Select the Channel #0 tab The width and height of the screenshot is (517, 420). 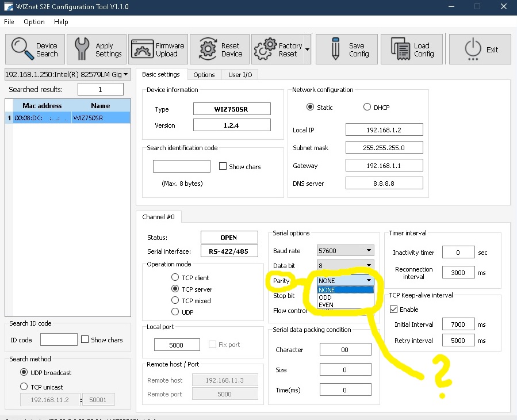[x=159, y=217]
